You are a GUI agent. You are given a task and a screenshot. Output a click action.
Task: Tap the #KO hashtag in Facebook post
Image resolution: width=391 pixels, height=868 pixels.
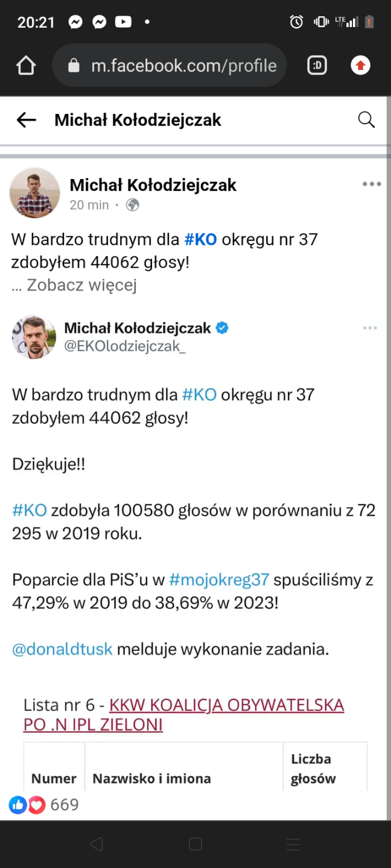coord(200,239)
